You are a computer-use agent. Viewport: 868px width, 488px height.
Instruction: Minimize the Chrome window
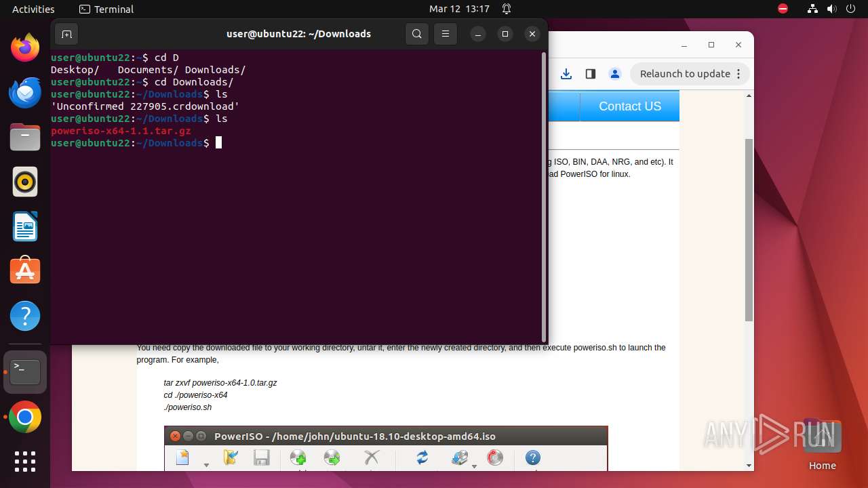[685, 45]
